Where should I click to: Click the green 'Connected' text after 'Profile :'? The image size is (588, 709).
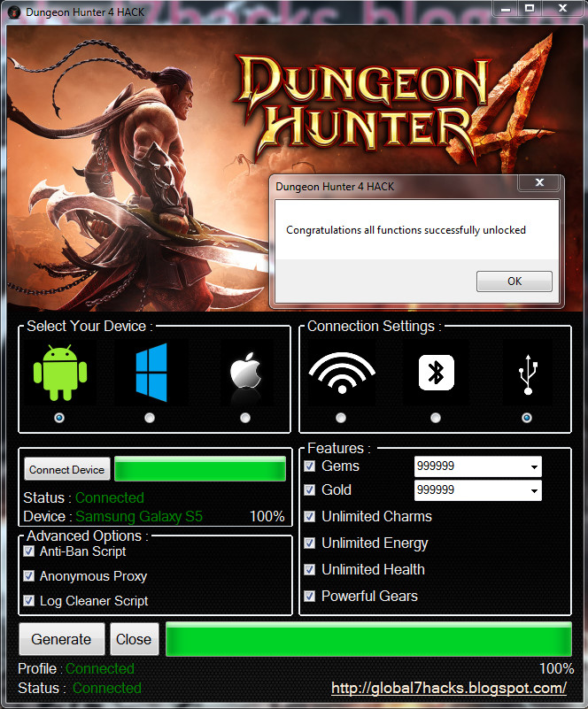tap(100, 669)
